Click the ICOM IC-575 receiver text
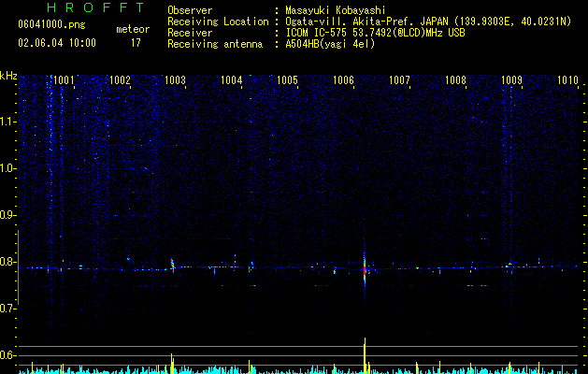 click(x=375, y=33)
